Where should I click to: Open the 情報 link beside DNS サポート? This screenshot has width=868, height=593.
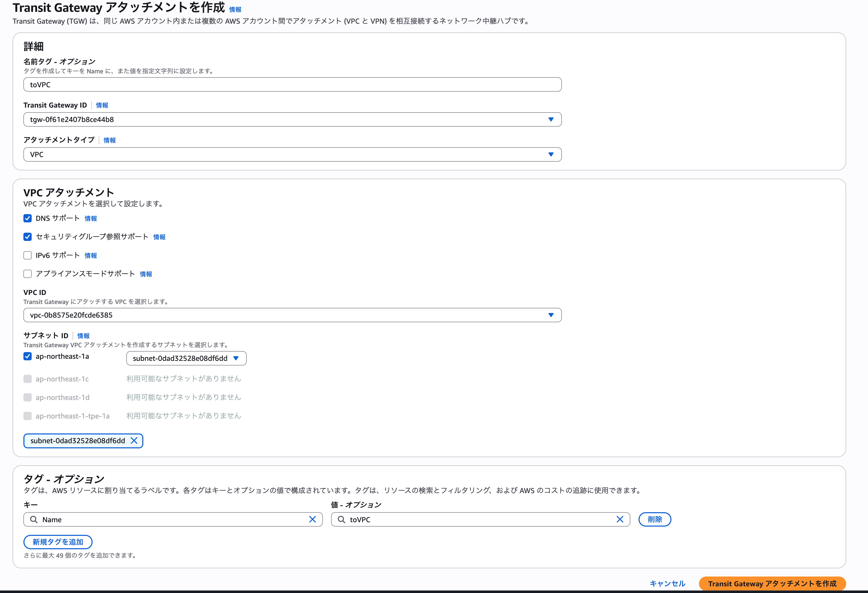pyautogui.click(x=91, y=219)
